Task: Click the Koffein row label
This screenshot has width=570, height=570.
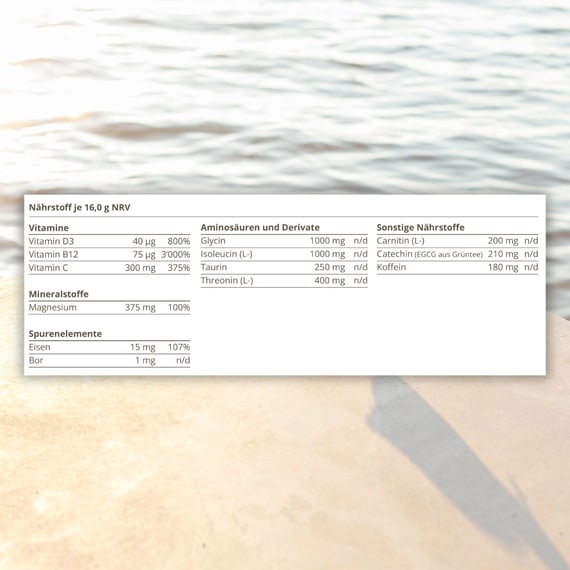Action: coord(391,267)
